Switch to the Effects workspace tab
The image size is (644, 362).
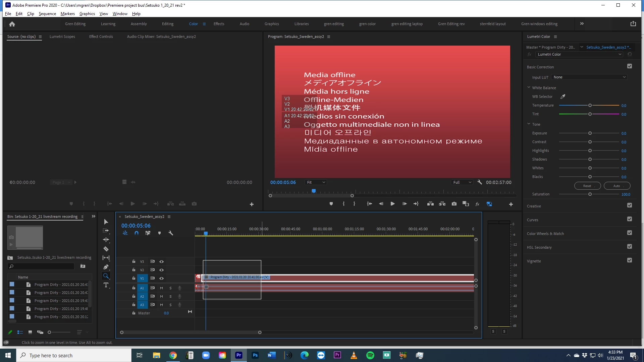[219, 24]
